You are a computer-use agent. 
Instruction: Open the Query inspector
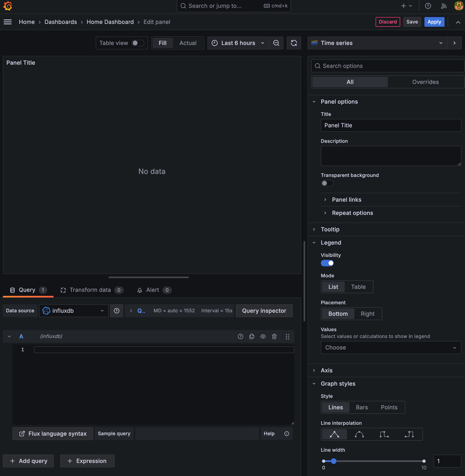point(264,311)
